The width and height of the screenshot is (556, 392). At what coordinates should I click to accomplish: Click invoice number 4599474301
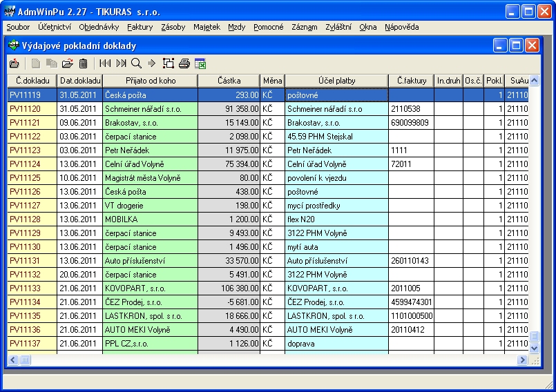coord(412,302)
